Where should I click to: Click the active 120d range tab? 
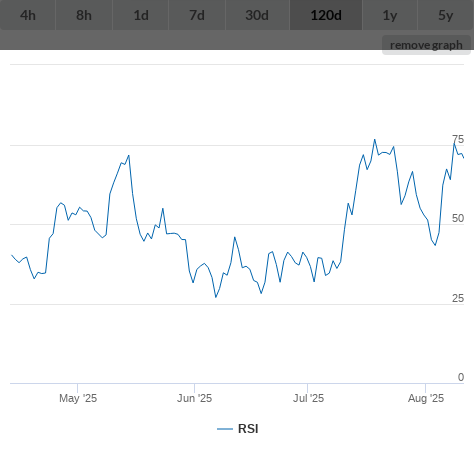(326, 15)
